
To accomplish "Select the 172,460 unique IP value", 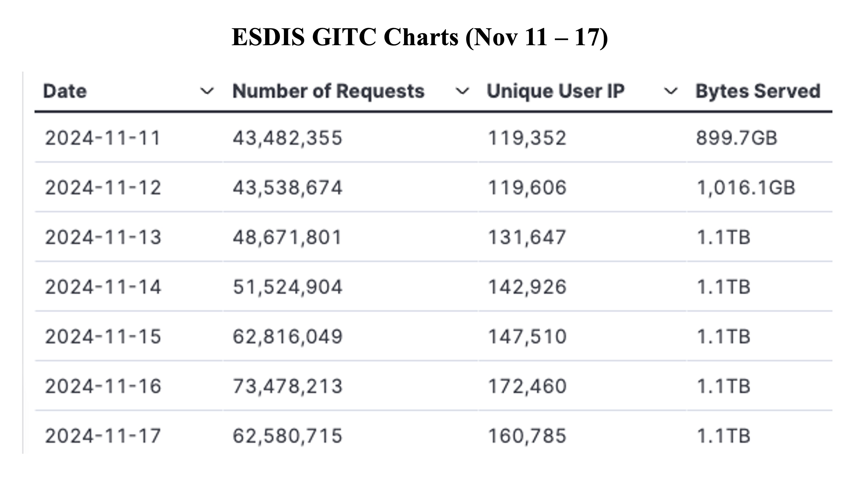I will click(527, 386).
